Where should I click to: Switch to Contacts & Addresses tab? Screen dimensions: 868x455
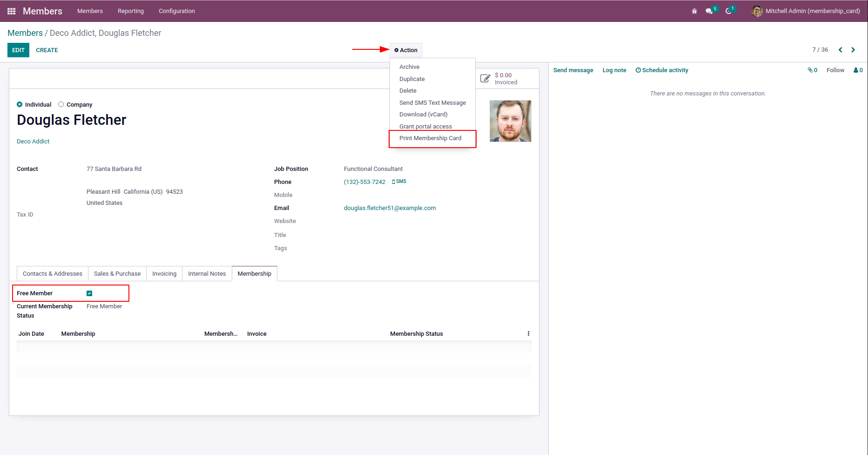pos(53,274)
